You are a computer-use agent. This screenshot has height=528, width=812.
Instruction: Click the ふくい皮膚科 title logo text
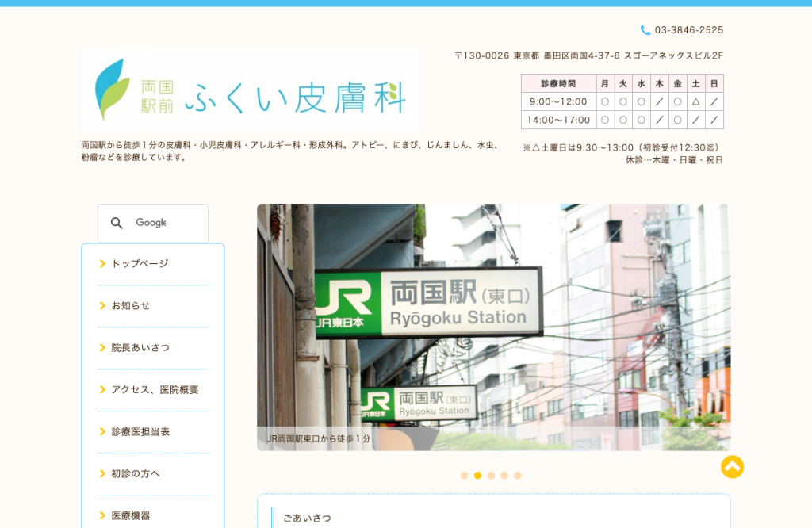(295, 97)
